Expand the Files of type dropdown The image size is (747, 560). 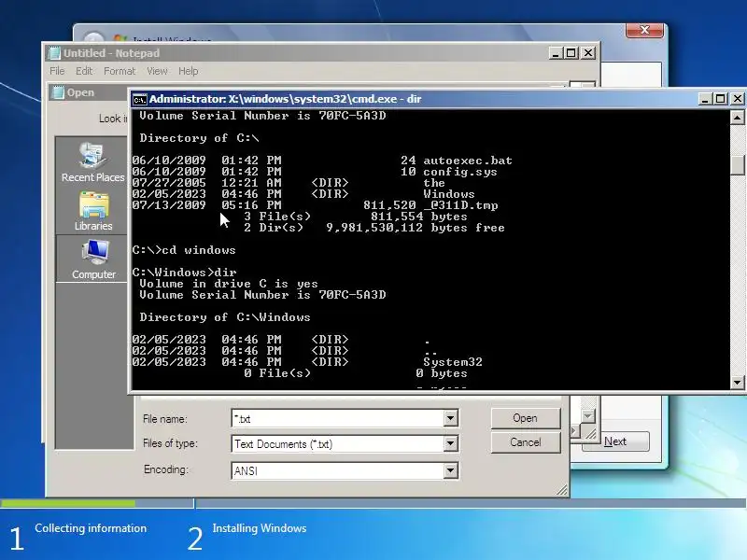(450, 444)
